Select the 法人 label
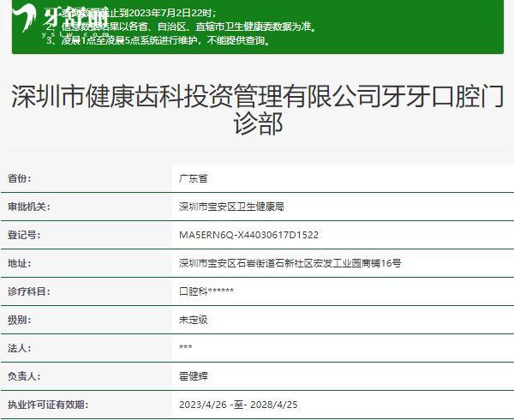This screenshot has width=514, height=420. pos(20,347)
